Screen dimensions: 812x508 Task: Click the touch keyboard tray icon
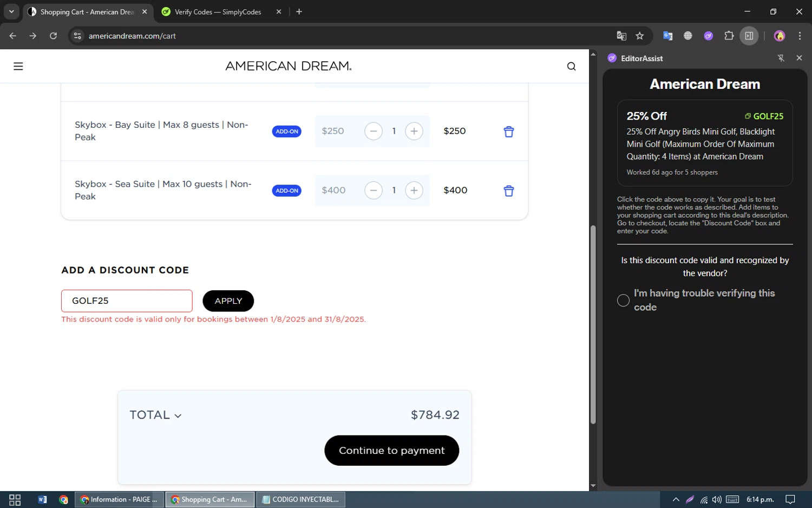732,499
